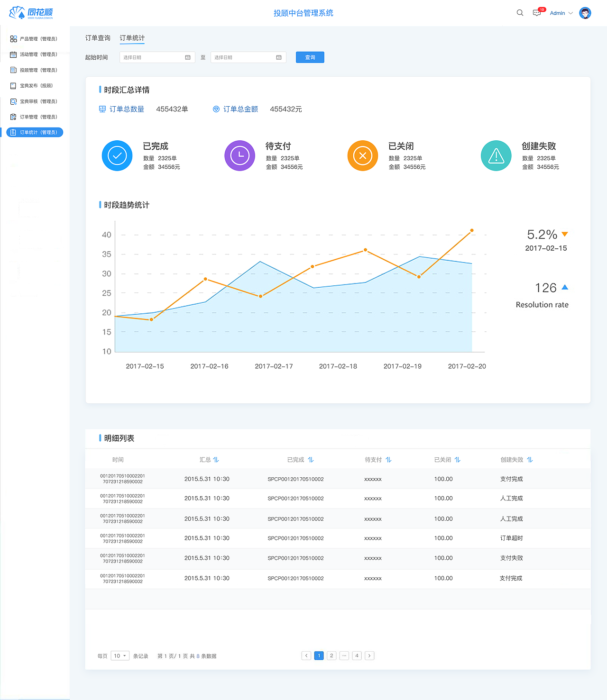This screenshot has width=607, height=700.
Task: Click the orange down arrow beside 5.2%
Action: [x=565, y=234]
